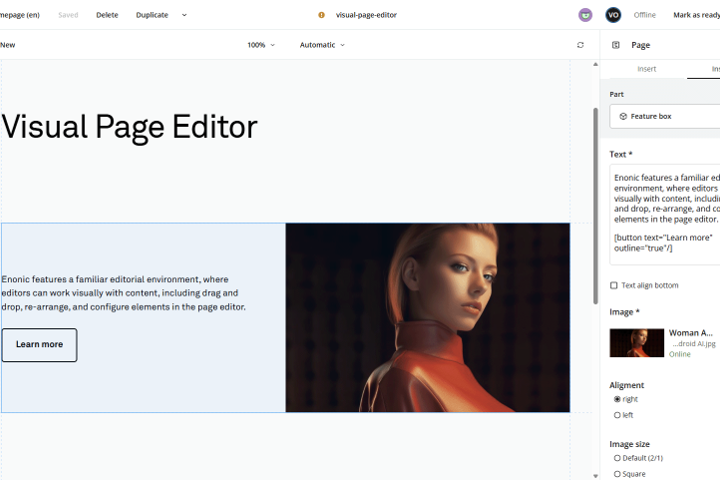Open the Automatic device dropdown
Image resolution: width=720 pixels, height=480 pixels.
[x=322, y=45]
